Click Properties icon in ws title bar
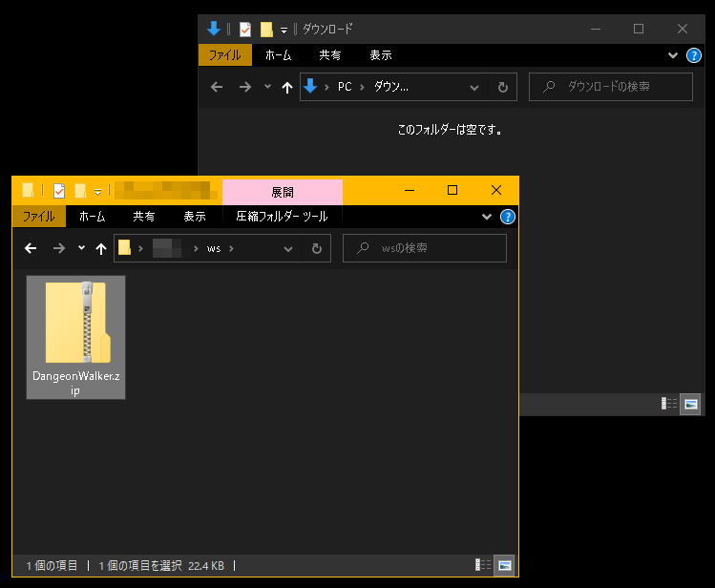 coord(59,190)
